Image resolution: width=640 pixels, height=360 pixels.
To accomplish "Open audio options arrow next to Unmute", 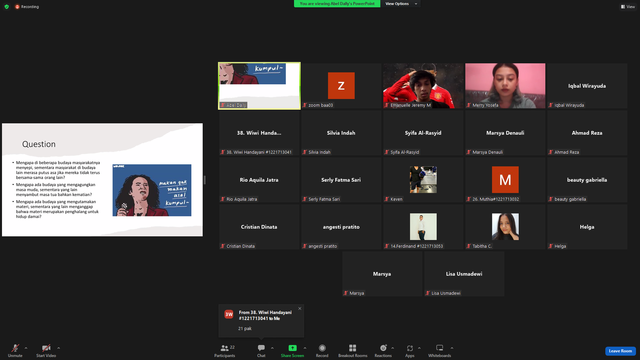I will pos(26,348).
